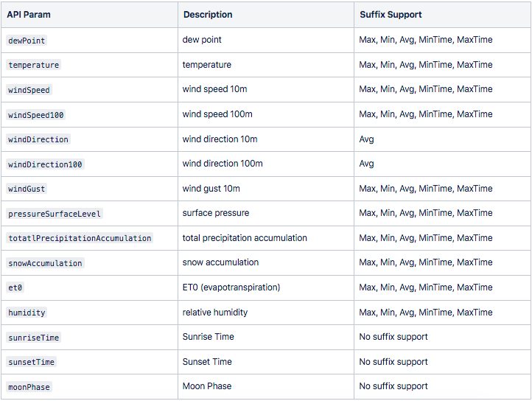Viewport: 532px width, 401px height.
Task: Click the ET0 (evapotranspiration) description cell
Action: (231, 287)
